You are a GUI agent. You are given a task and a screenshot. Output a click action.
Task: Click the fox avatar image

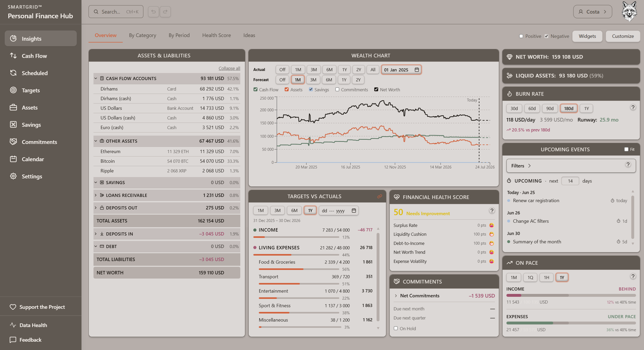(x=629, y=12)
